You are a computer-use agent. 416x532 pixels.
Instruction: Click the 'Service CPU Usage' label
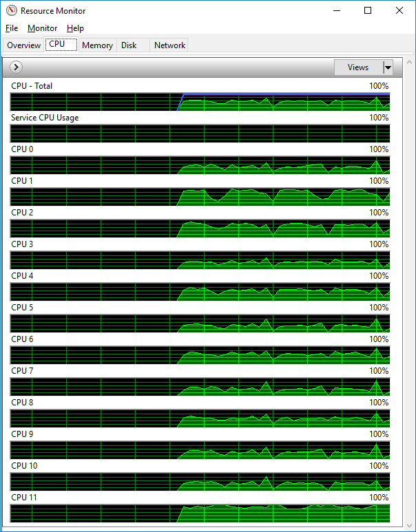tap(45, 118)
